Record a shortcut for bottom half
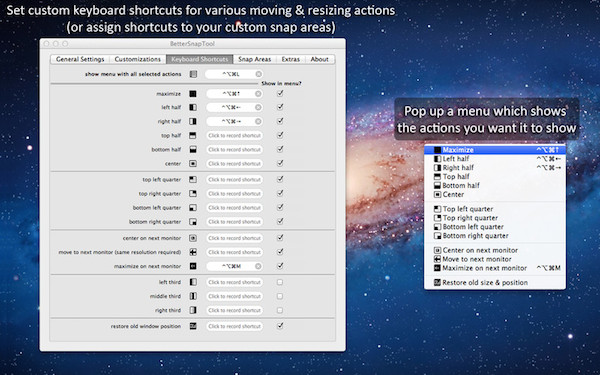The image size is (600, 375). coord(235,150)
